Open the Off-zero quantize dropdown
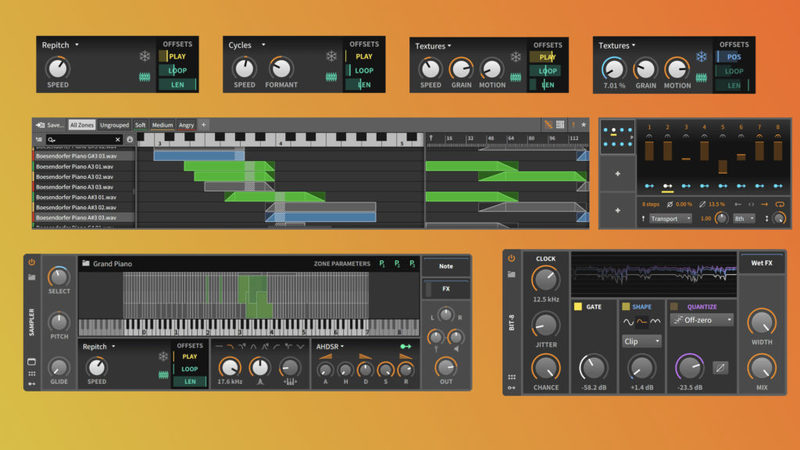The width and height of the screenshot is (800, 450). point(707,320)
